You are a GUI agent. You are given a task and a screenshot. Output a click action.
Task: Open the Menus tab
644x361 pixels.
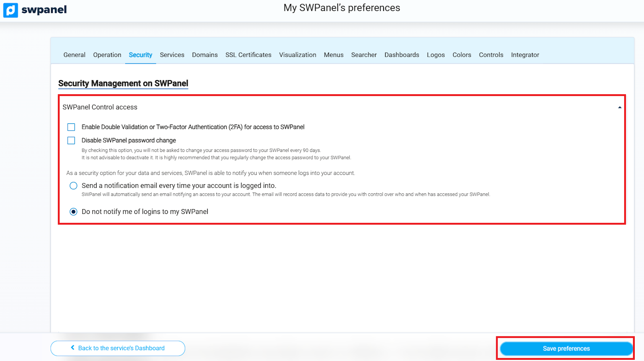click(334, 55)
